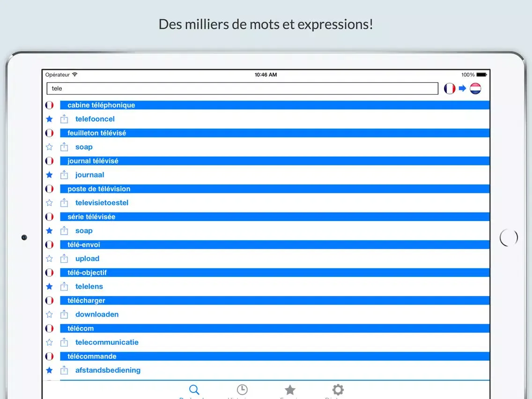
Task: Tap French flag beside 'télécharger'
Action: click(x=49, y=300)
